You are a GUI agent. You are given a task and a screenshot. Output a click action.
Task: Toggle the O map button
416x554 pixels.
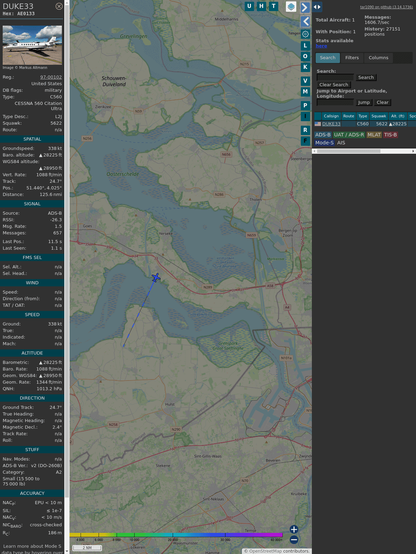[305, 56]
